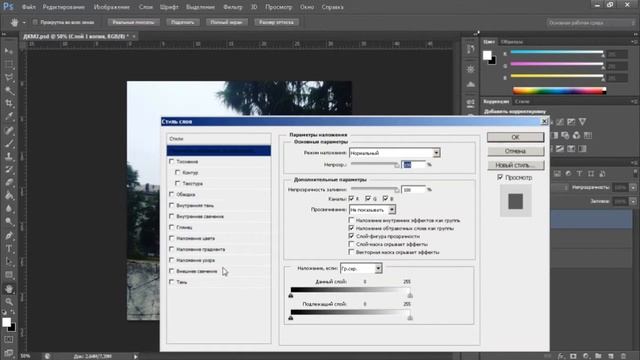The width and height of the screenshot is (640, 360).
Task: Select the Path Selection tool
Action: point(9,262)
